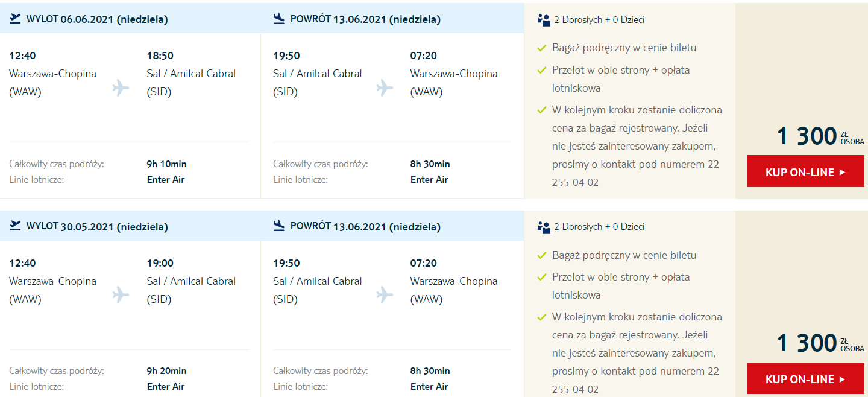
Task: Click the airplane icon in the first return flight
Action: coord(385,88)
